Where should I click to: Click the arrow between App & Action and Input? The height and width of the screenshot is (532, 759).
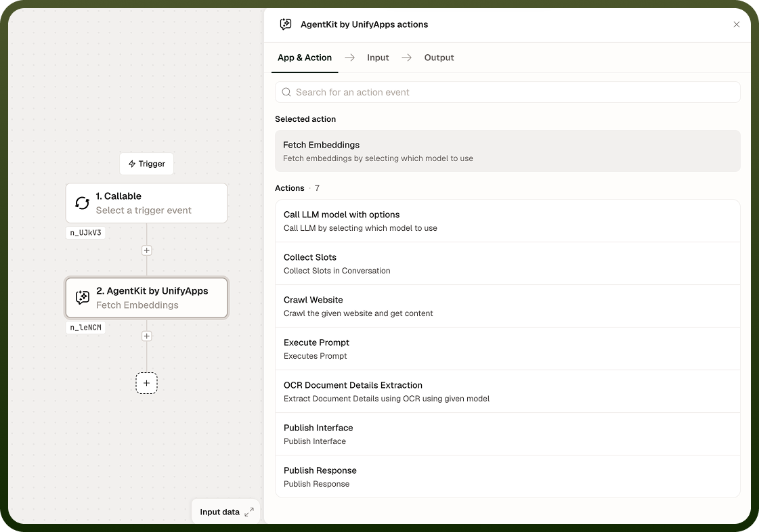349,58
